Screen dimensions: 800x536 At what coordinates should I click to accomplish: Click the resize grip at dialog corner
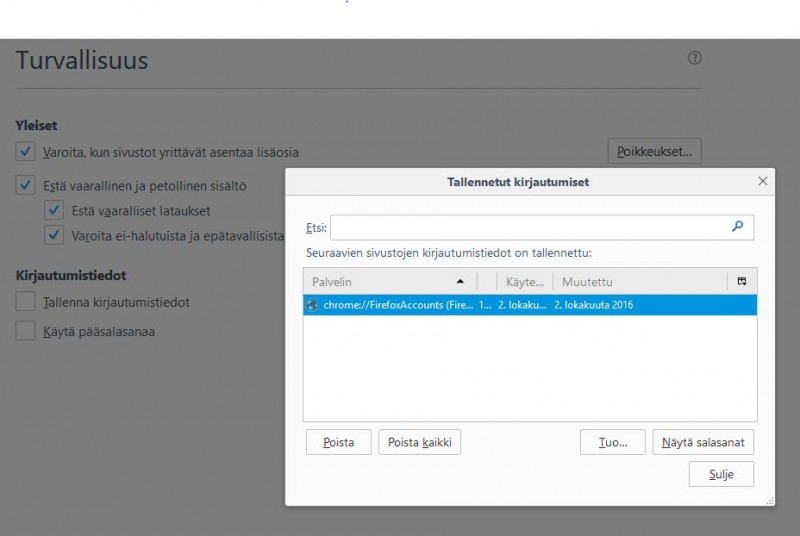769,499
